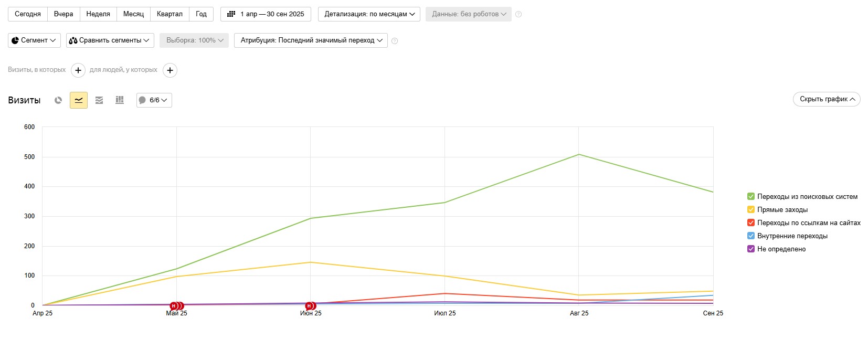This screenshot has width=868, height=339.
Task: Switch to 'Квартал' period tab
Action: [170, 14]
